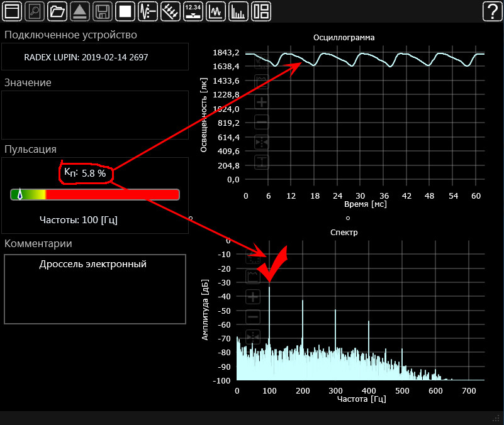504x425 pixels.
Task: Open the help question mark button
Action: 492,11
